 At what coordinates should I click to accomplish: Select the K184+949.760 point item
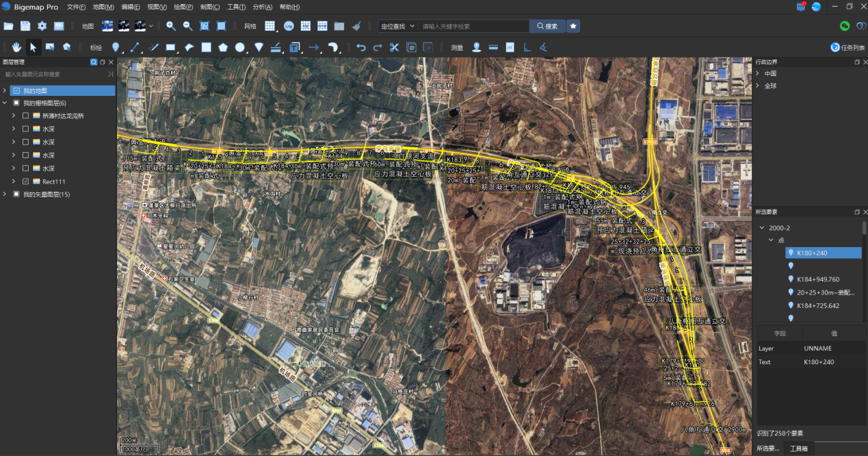pyautogui.click(x=823, y=279)
